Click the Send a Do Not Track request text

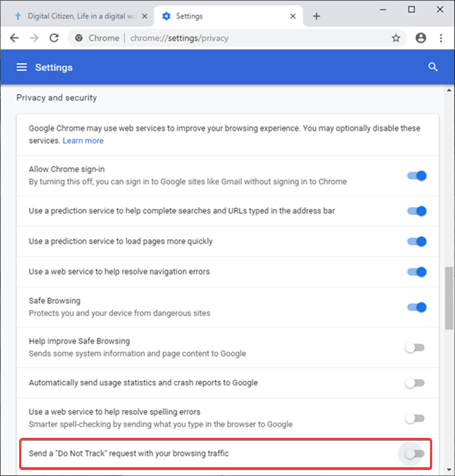[129, 453]
